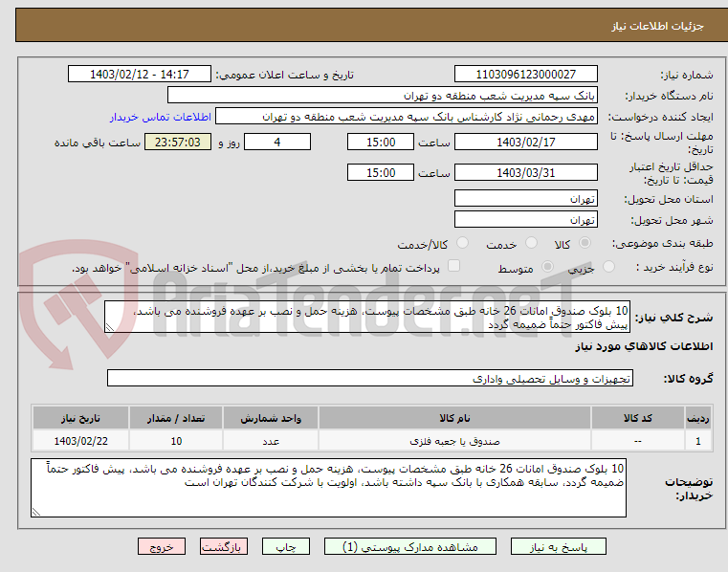Select the متوسط purchase type radio
728x572 pixels.
[548, 267]
